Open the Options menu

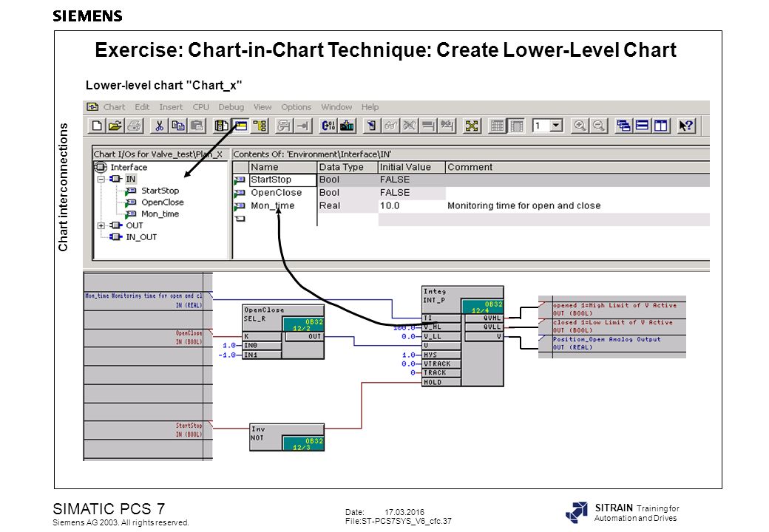click(x=296, y=107)
